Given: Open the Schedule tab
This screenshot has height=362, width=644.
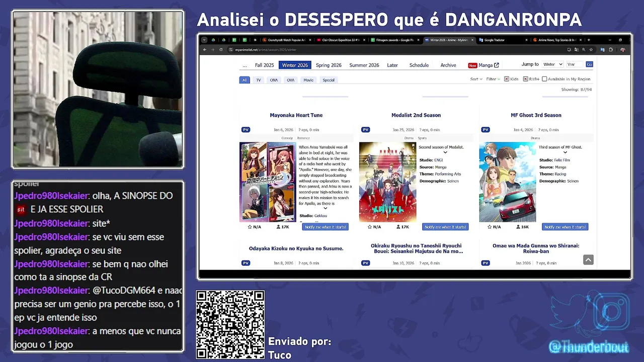Looking at the screenshot, I should click(419, 65).
